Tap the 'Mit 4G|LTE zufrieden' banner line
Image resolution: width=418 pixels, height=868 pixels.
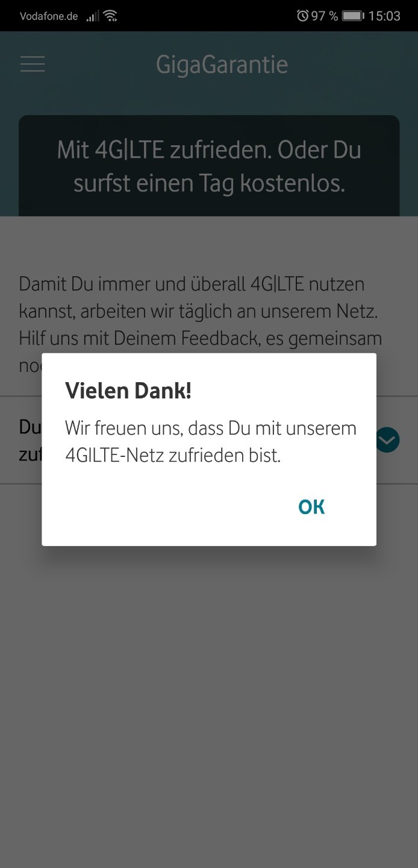click(x=209, y=150)
